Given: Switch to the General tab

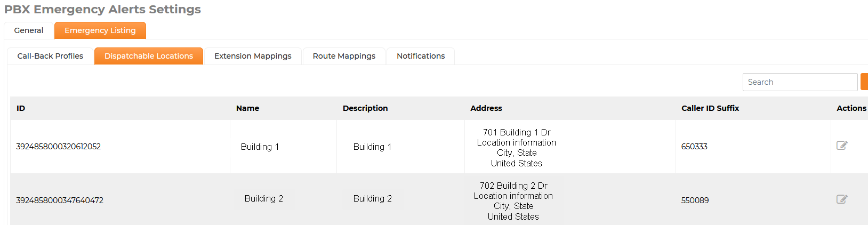Looking at the screenshot, I should pyautogui.click(x=29, y=30).
